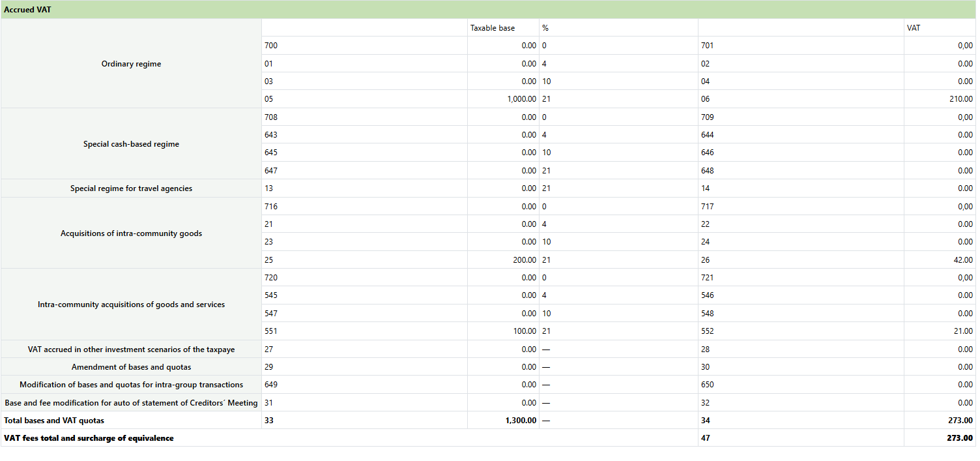This screenshot has height=461, width=980.
Task: Click the Special cash-based regime label
Action: click(131, 144)
